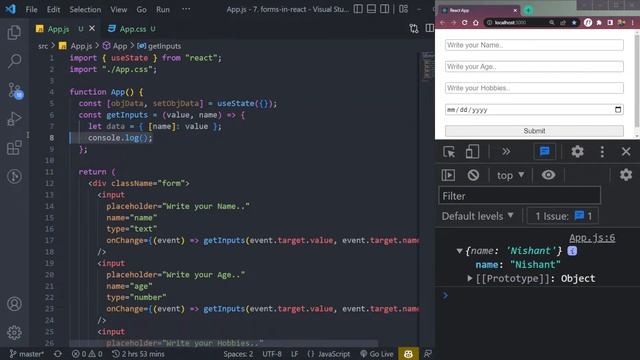Close the App.js editor tab
The height and width of the screenshot is (360, 640).
pyautogui.click(x=92, y=29)
